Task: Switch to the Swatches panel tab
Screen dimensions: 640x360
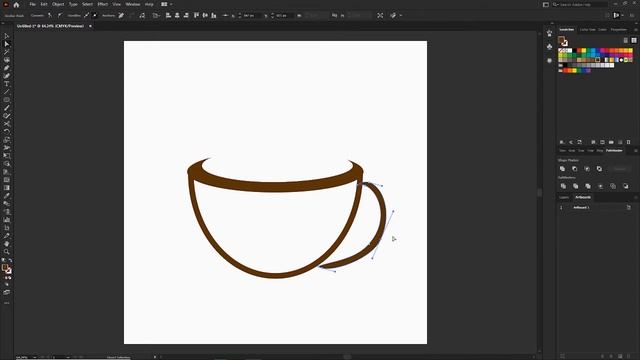Action: (x=567, y=30)
